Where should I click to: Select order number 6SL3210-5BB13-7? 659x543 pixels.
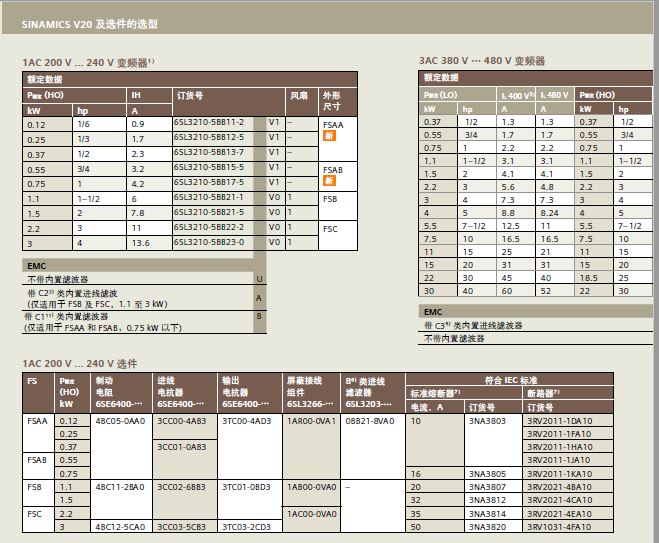(x=209, y=152)
